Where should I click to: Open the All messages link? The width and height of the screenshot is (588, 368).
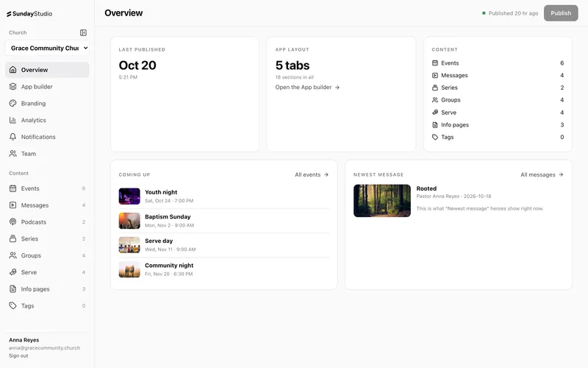coord(542,174)
